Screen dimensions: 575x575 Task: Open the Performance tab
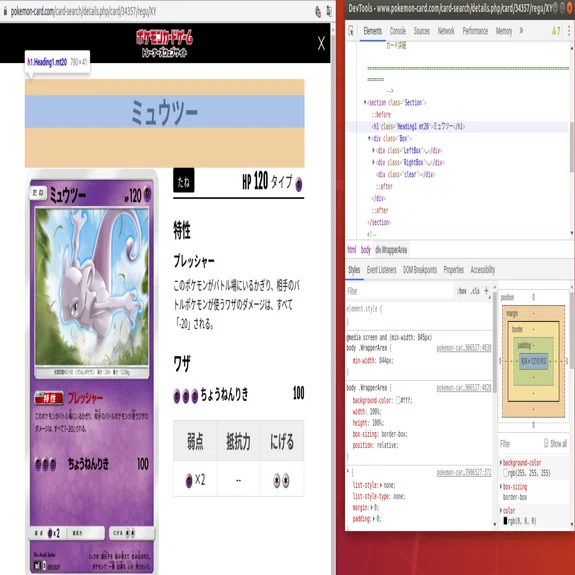[475, 31]
